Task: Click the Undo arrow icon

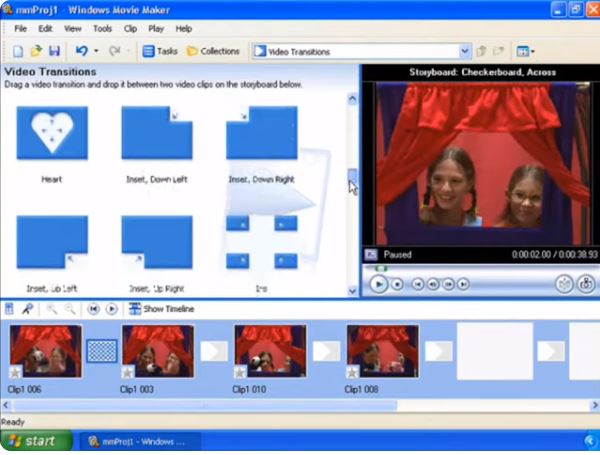Action: tap(82, 51)
